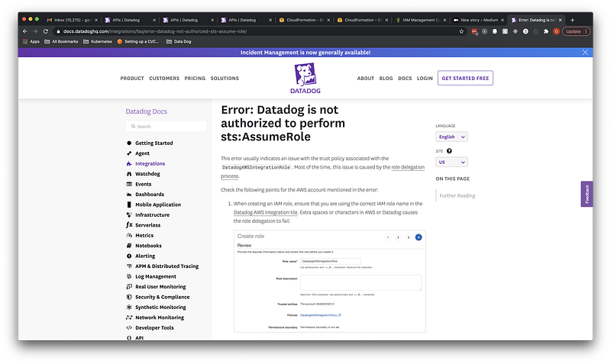
Task: Reload the current page
Action: click(46, 31)
